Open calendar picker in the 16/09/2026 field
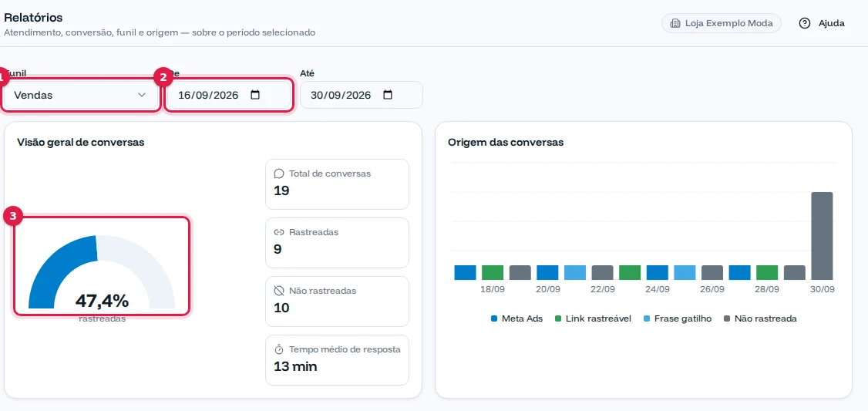Screen dimensions: 868x411 point(255,95)
